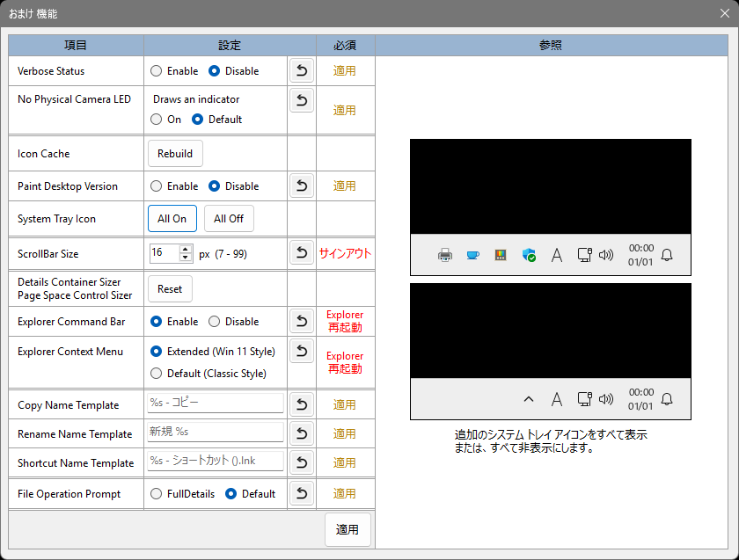
Task: Click network monitor icon in lower tray preview
Action: (585, 399)
